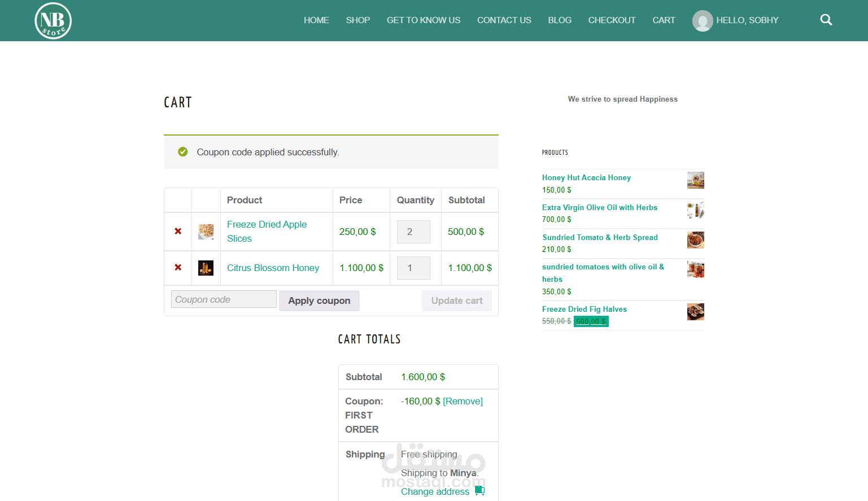Select quantity field for Citrus Blossom Honey

point(413,268)
